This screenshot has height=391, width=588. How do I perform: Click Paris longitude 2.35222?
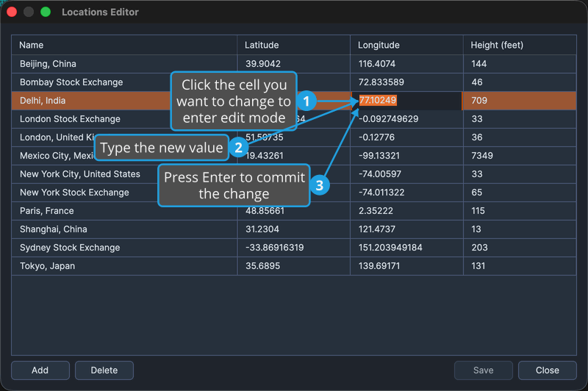point(406,211)
